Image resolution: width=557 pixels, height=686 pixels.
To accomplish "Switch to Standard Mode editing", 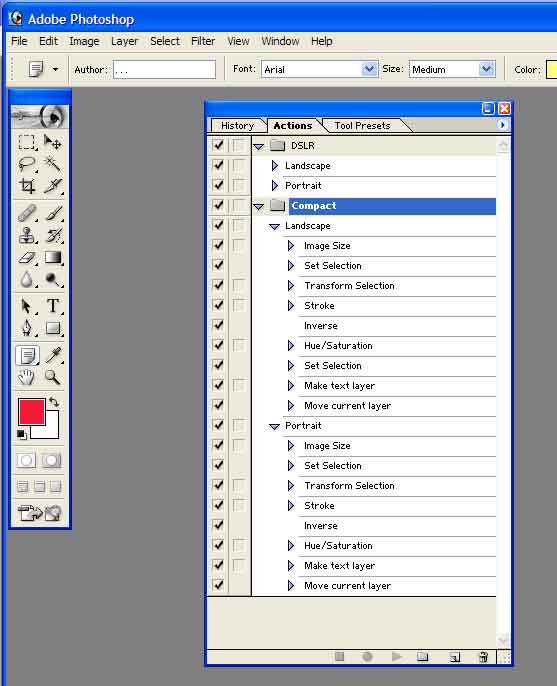I will (x=26, y=461).
